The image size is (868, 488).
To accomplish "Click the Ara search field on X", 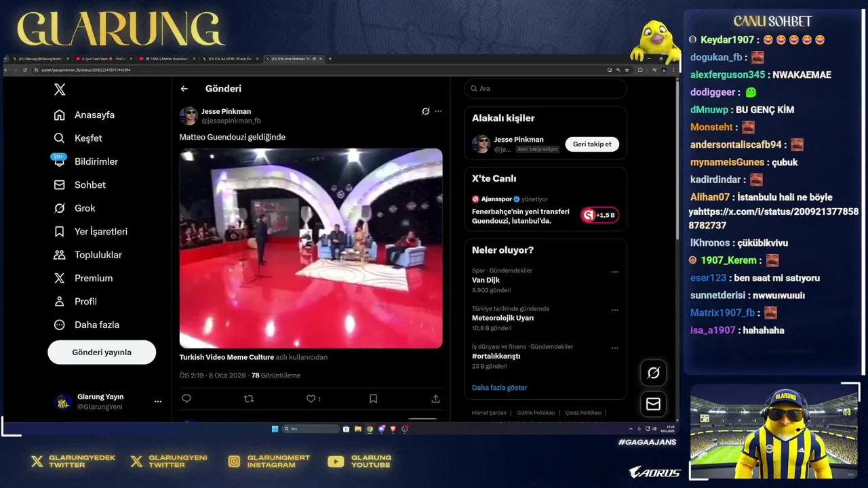I will click(545, 89).
